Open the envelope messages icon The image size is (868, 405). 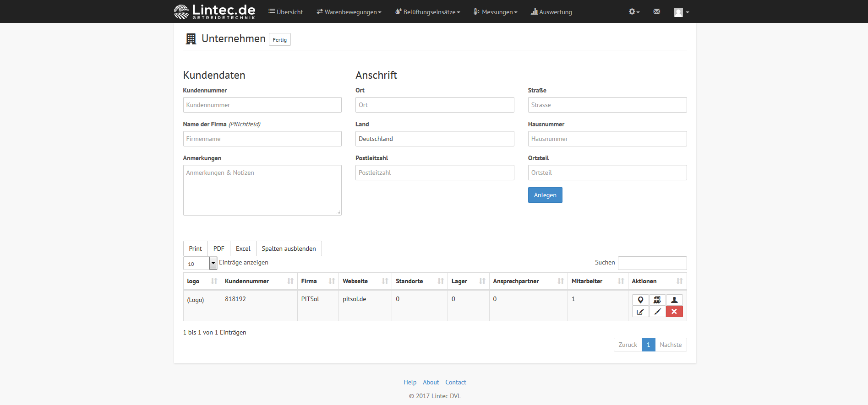coord(657,11)
